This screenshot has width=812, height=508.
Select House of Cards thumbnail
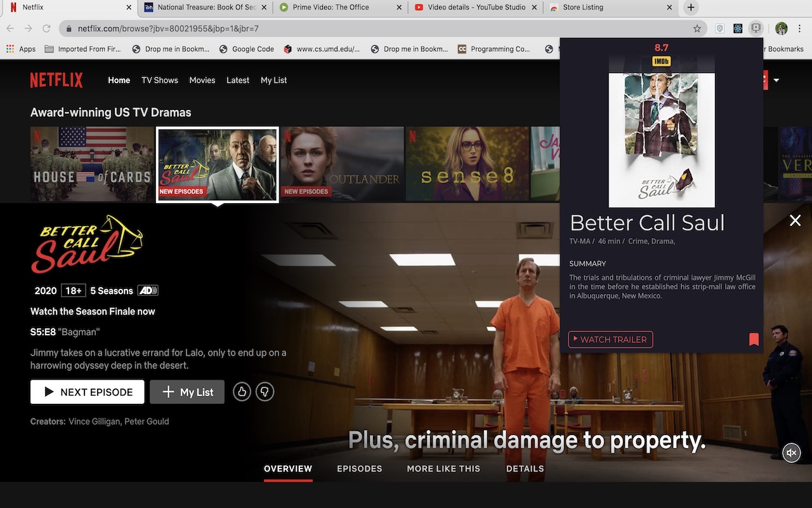[92, 164]
